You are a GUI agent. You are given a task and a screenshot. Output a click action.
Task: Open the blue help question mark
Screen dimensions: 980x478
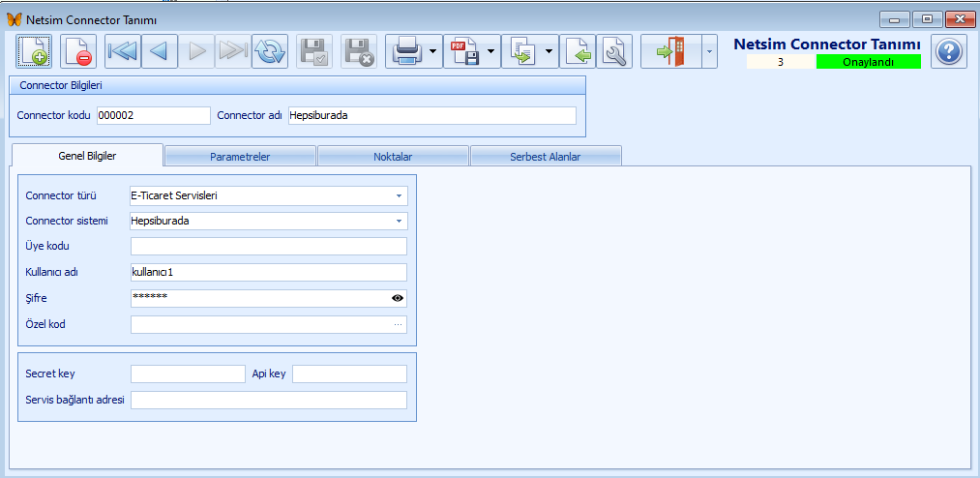[949, 51]
